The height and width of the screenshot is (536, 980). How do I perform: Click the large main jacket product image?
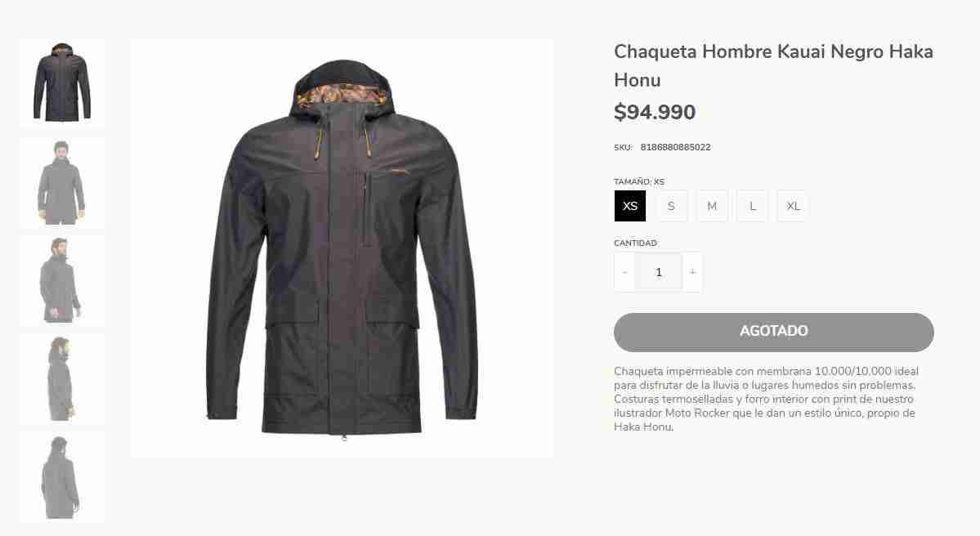click(342, 248)
